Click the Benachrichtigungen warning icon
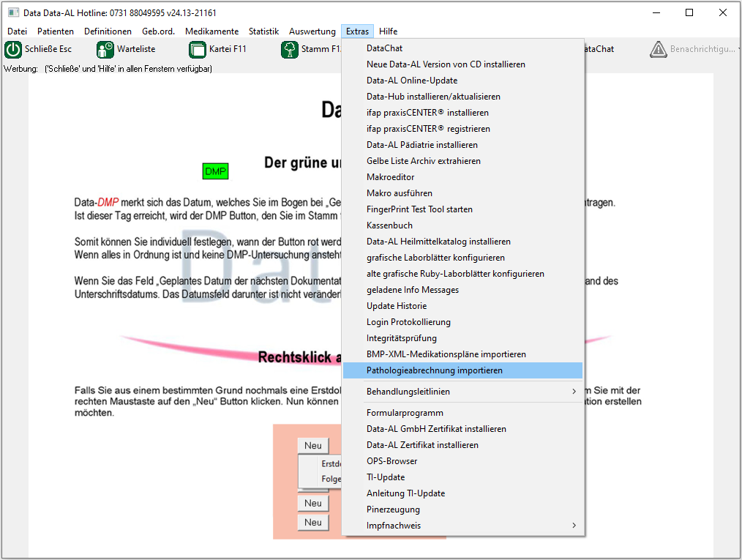 (659, 50)
